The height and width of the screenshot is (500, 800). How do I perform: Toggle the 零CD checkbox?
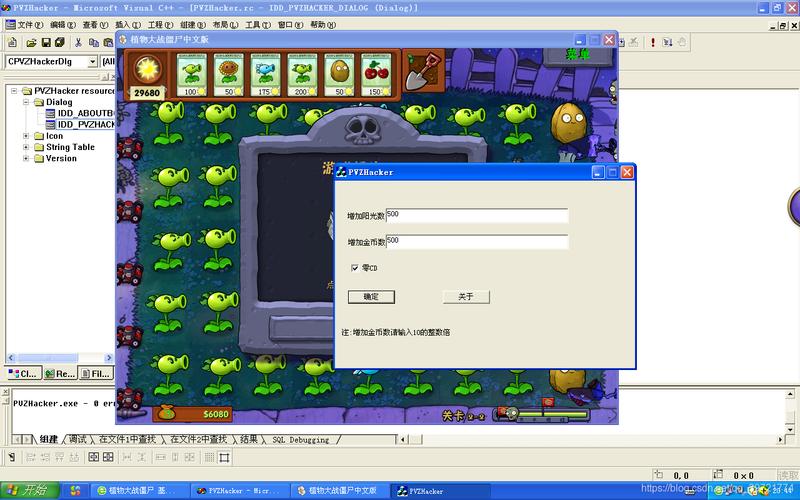(355, 268)
